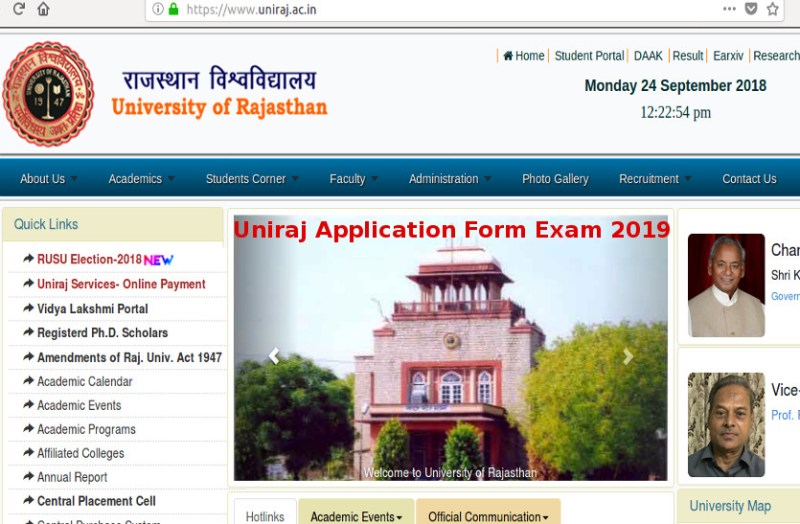The height and width of the screenshot is (524, 800).
Task: Open the Result link
Action: click(x=688, y=56)
